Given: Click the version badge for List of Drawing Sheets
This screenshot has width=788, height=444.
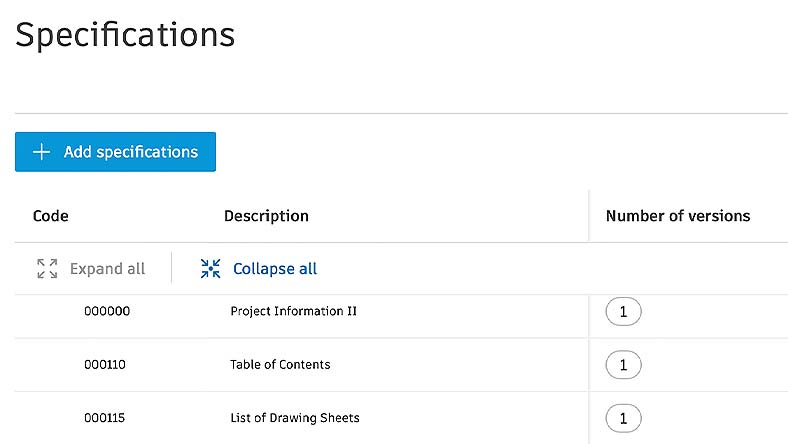Looking at the screenshot, I should (623, 418).
